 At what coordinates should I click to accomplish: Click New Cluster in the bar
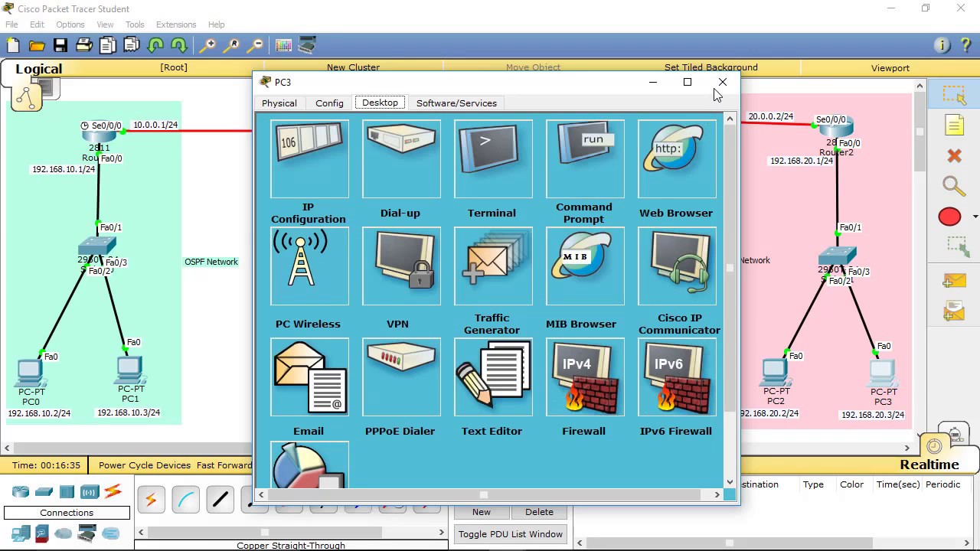click(353, 67)
